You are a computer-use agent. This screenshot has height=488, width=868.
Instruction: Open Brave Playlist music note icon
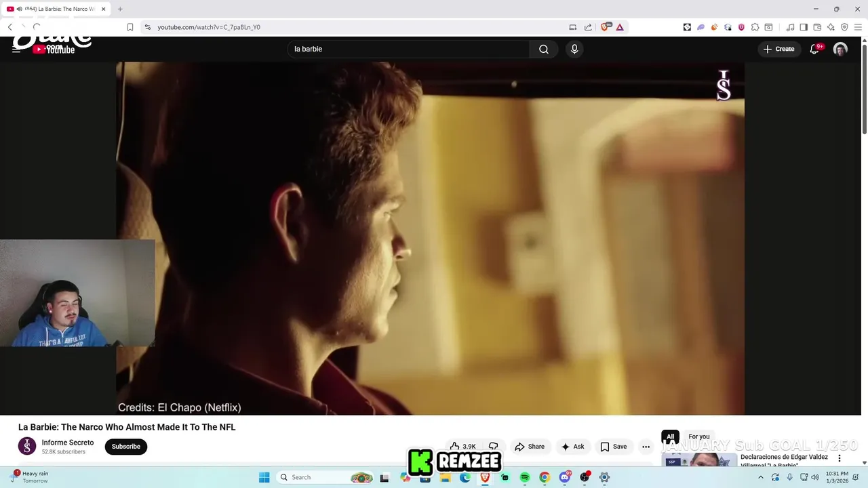(791, 27)
